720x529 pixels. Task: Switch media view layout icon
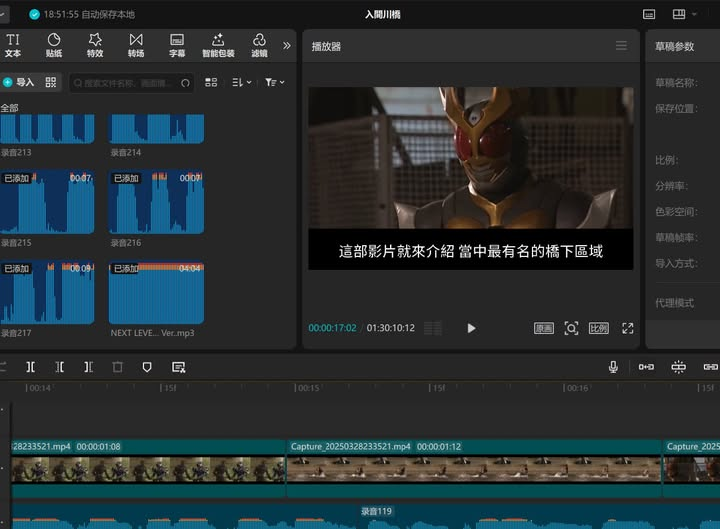click(x=211, y=82)
